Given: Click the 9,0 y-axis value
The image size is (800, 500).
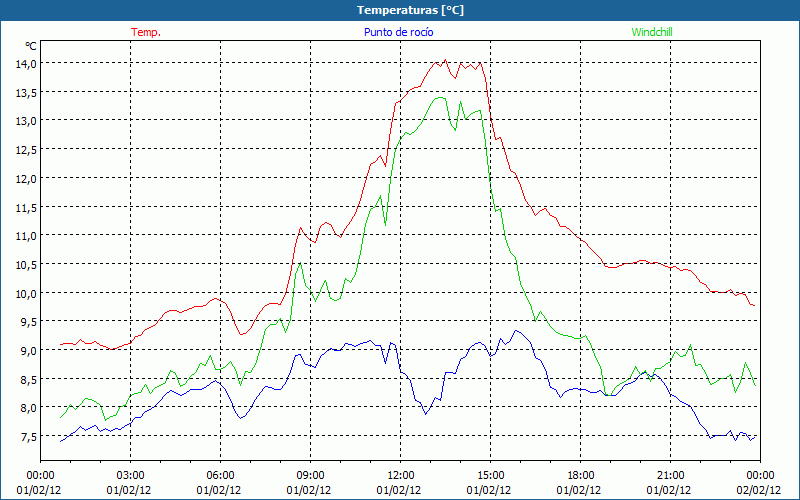Looking at the screenshot, I should (x=28, y=351).
